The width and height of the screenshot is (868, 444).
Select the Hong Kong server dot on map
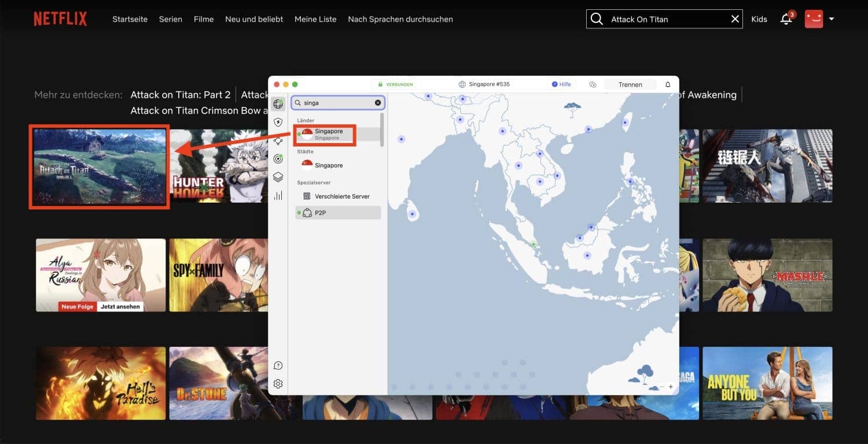tap(589, 130)
